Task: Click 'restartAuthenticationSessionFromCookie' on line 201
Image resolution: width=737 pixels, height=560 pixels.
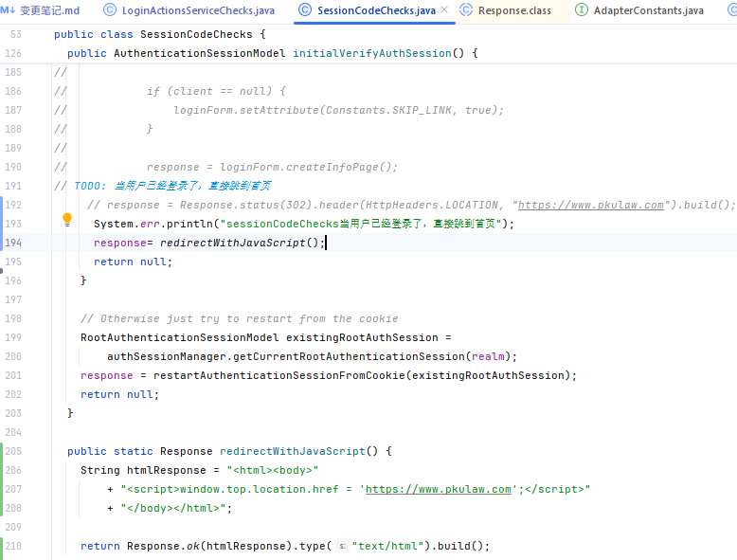Action: pyautogui.click(x=279, y=375)
